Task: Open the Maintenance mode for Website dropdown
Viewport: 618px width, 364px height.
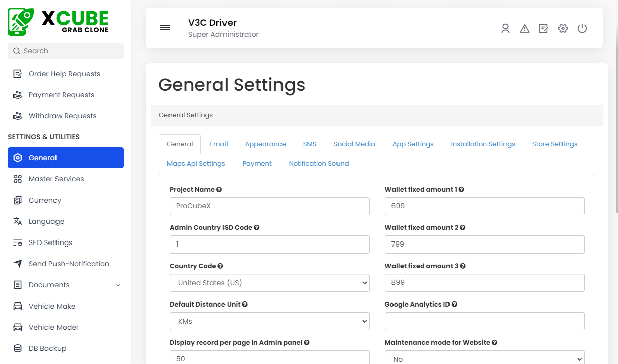Action: click(484, 357)
